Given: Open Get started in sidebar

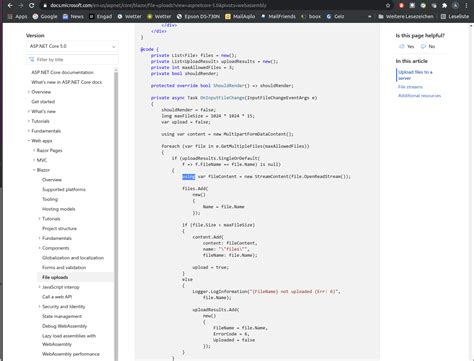Looking at the screenshot, I should [43, 102].
